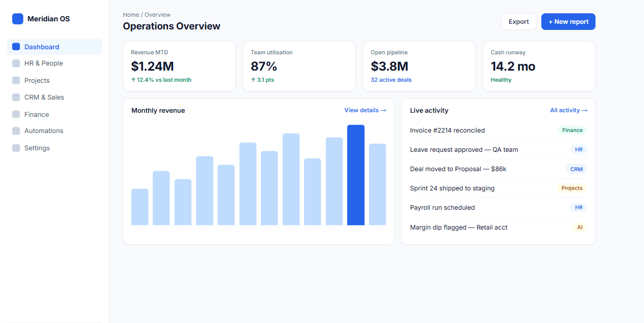Open the Finance section
This screenshot has height=323, width=644.
55,114
